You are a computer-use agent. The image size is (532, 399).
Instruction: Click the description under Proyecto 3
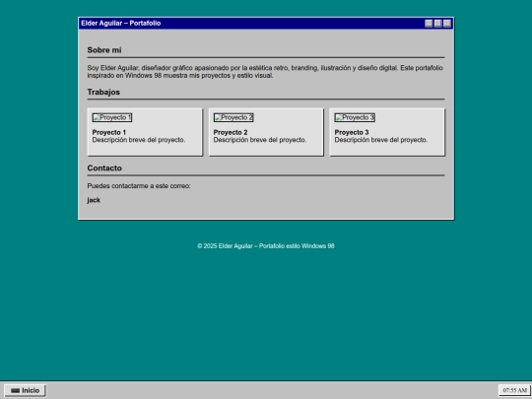tap(381, 140)
